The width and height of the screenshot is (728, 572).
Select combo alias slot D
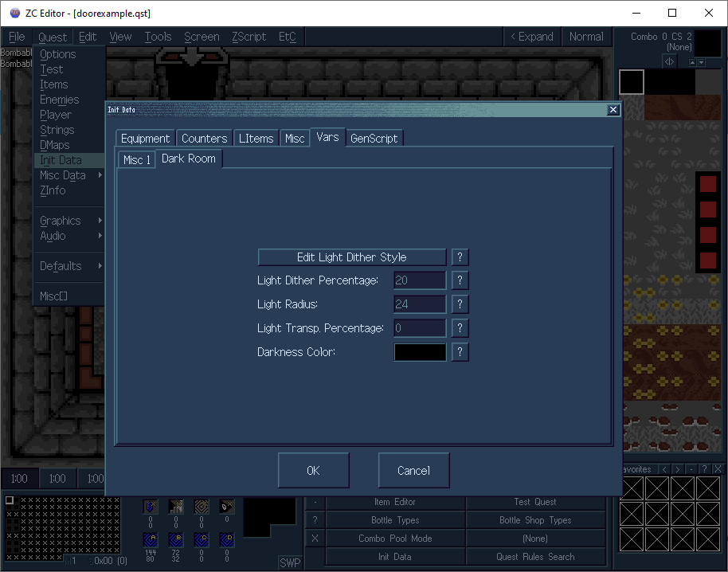coord(226,539)
